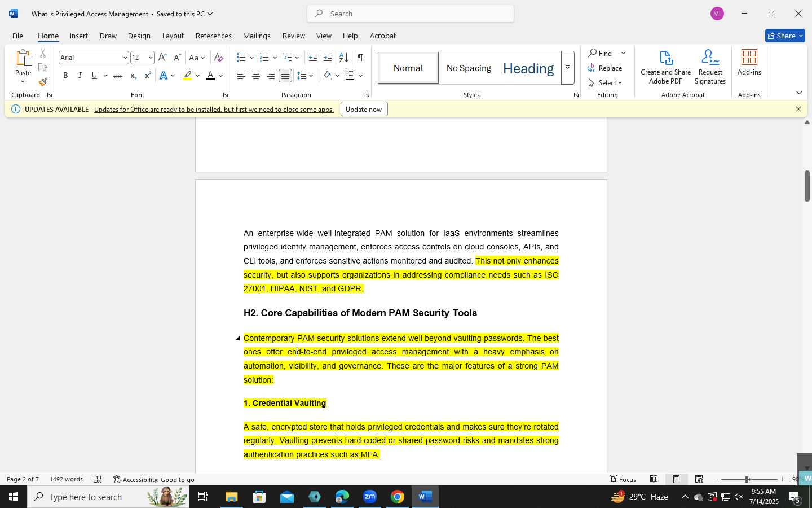Increase font size with the grow icon
The height and width of the screenshot is (508, 812).
(x=162, y=58)
